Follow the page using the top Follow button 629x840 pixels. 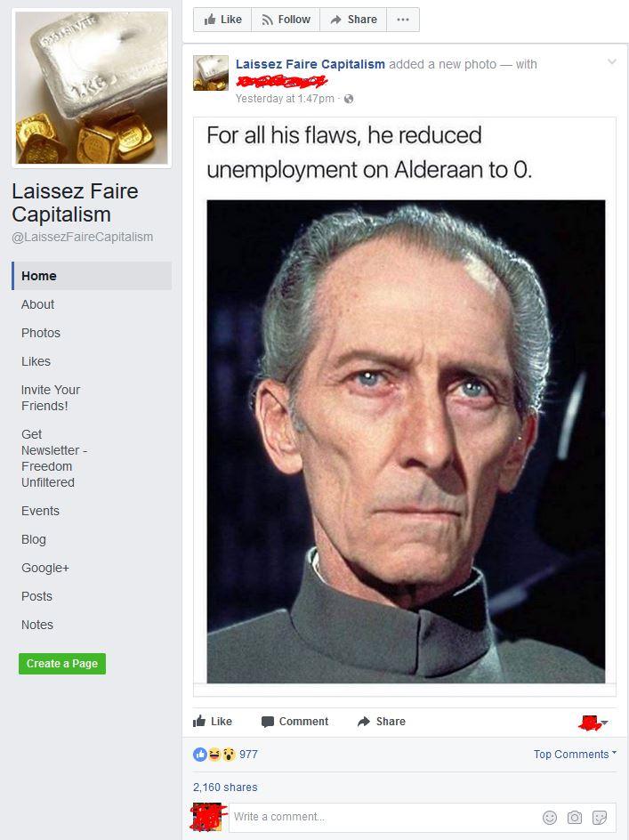(286, 20)
